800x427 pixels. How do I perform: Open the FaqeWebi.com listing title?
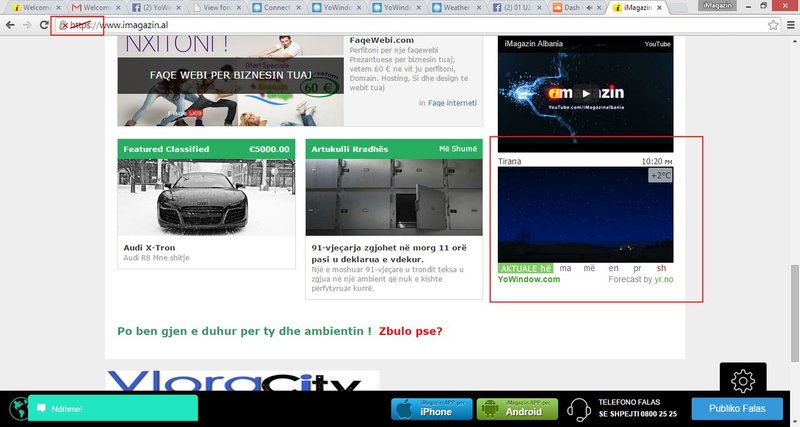coord(382,40)
